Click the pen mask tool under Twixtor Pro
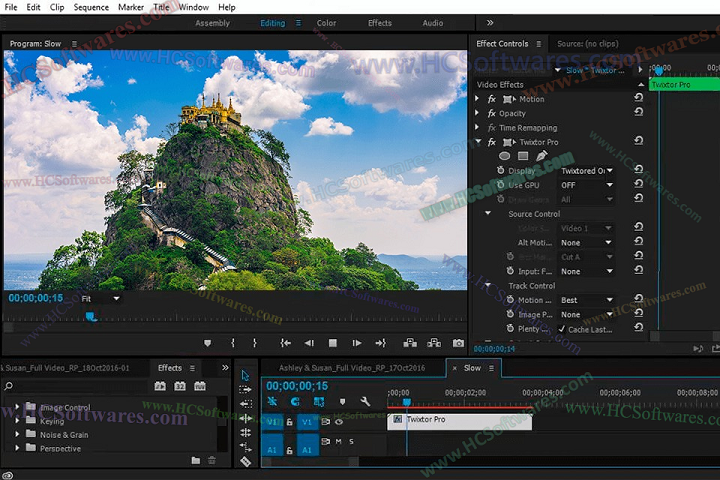The image size is (720, 480). pos(541,156)
